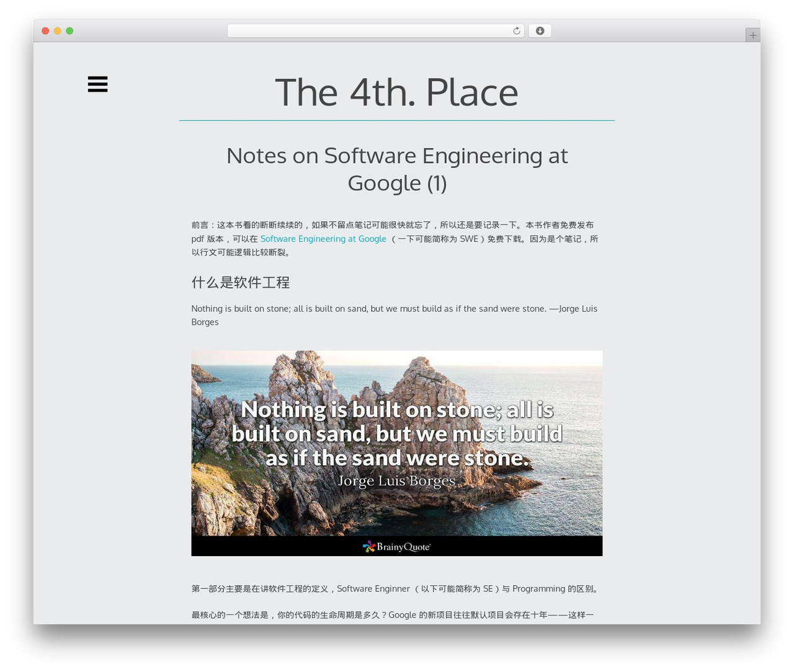Open the Notes on Software Engineering at Google title
Screen dimensions: 794x672
pyautogui.click(x=397, y=169)
